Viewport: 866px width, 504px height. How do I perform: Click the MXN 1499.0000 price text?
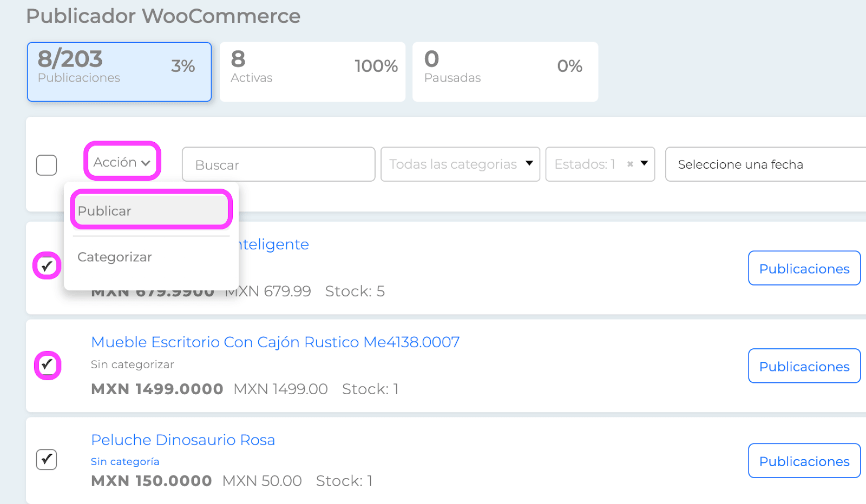point(157,389)
